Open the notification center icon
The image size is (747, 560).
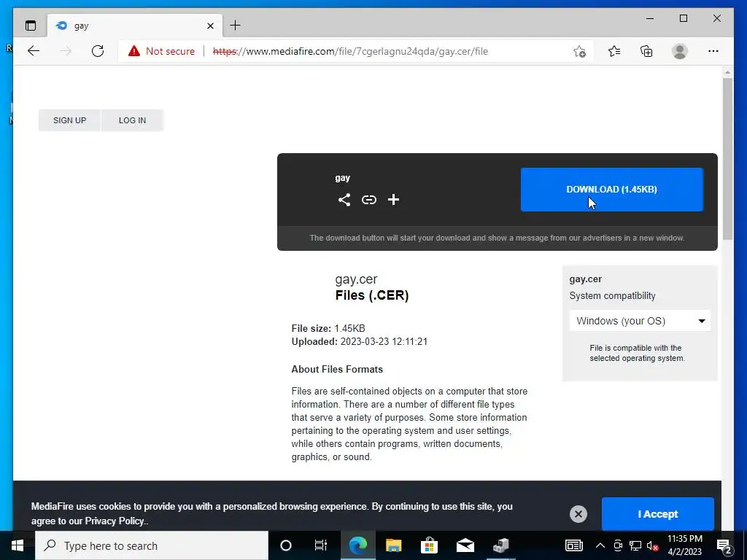pyautogui.click(x=724, y=546)
